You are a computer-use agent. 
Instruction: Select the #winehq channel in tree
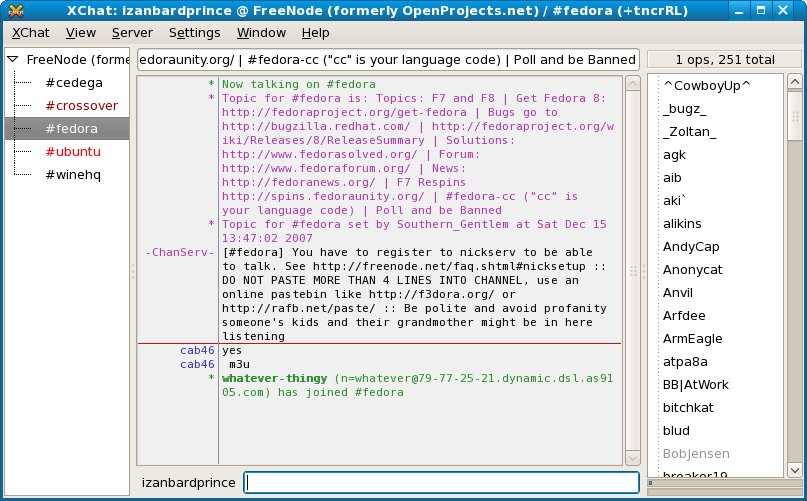click(73, 175)
